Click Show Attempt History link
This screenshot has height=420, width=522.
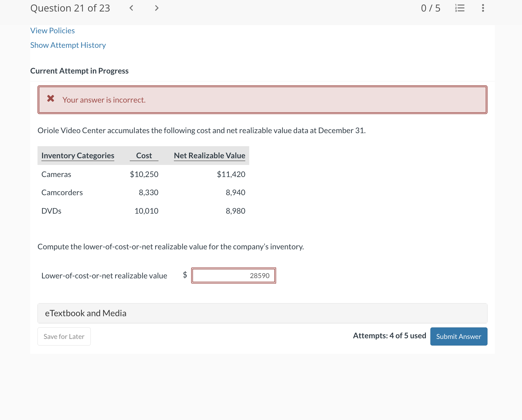click(x=68, y=45)
